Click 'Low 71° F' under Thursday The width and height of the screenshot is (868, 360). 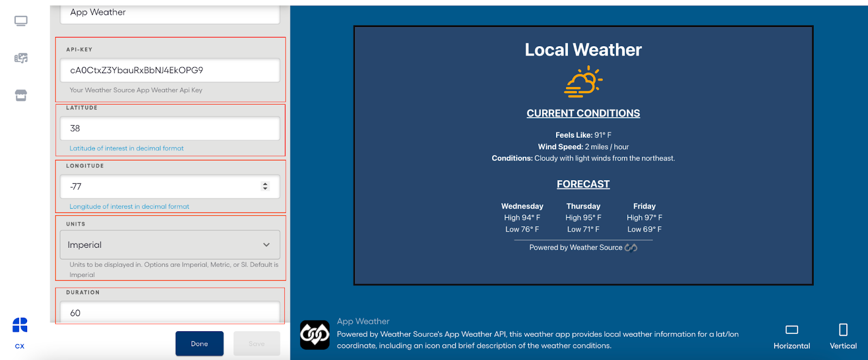click(x=583, y=229)
